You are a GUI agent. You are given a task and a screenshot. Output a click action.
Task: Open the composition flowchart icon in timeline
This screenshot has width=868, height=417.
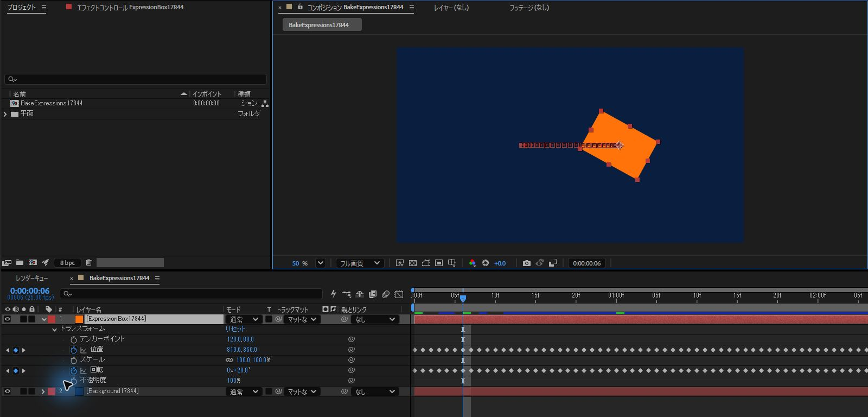coord(347,294)
